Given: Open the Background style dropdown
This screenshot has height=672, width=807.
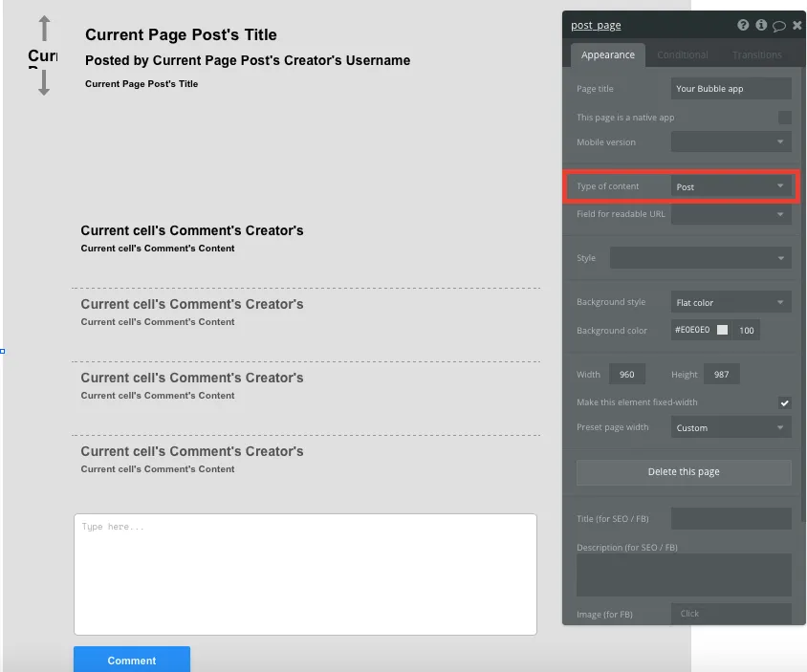Looking at the screenshot, I should coord(731,303).
